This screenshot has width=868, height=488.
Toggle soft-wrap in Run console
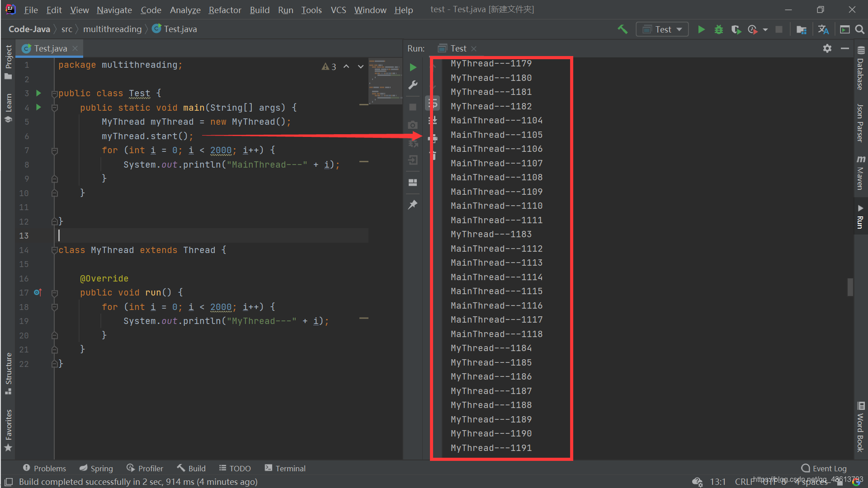click(433, 103)
